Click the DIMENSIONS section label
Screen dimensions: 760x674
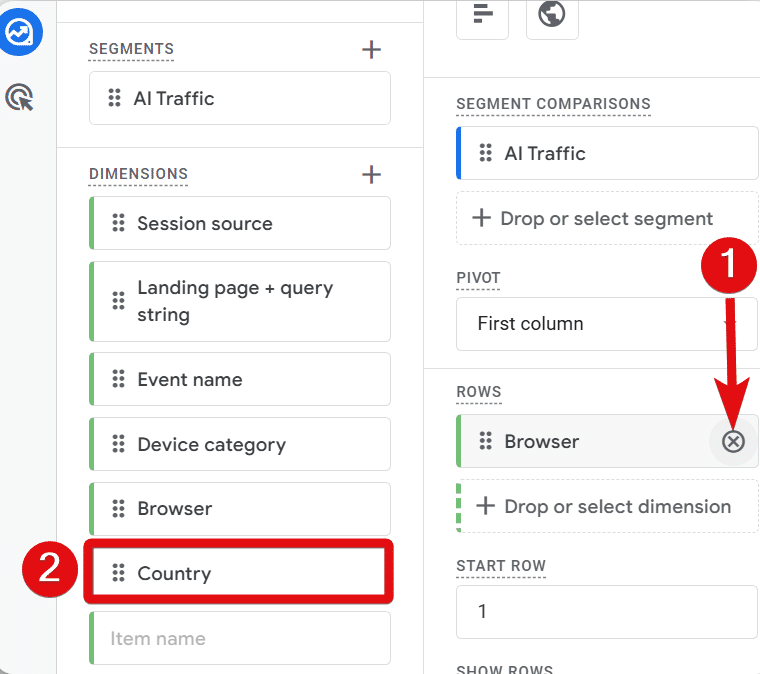(138, 174)
